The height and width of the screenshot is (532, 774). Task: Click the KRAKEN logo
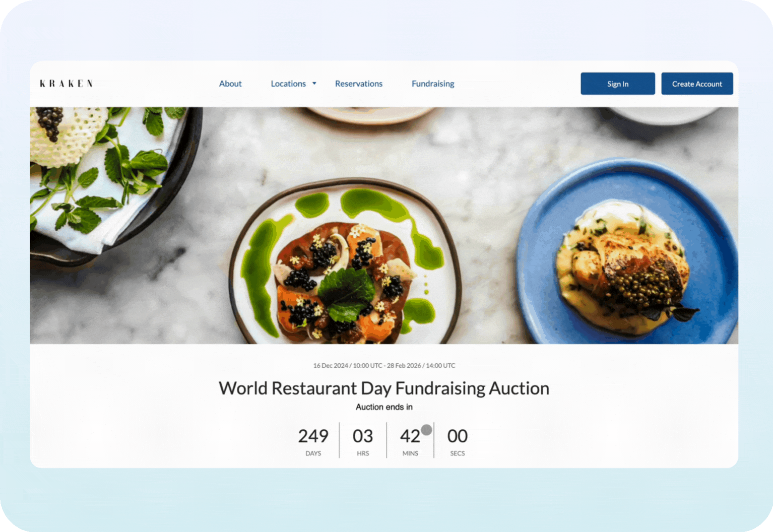coord(66,84)
